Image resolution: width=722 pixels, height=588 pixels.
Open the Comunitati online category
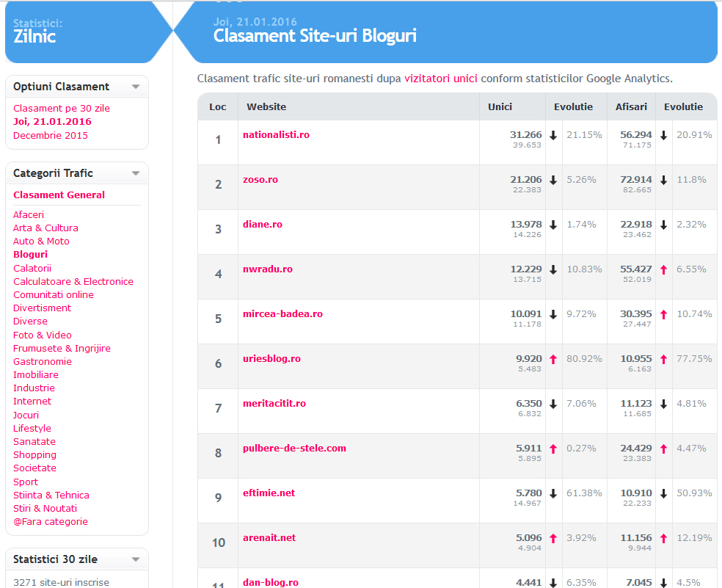tap(54, 295)
